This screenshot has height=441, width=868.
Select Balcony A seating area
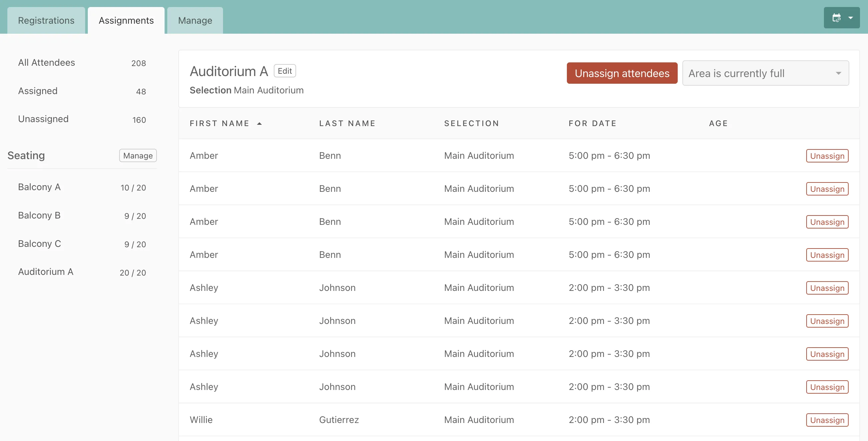[x=39, y=187]
